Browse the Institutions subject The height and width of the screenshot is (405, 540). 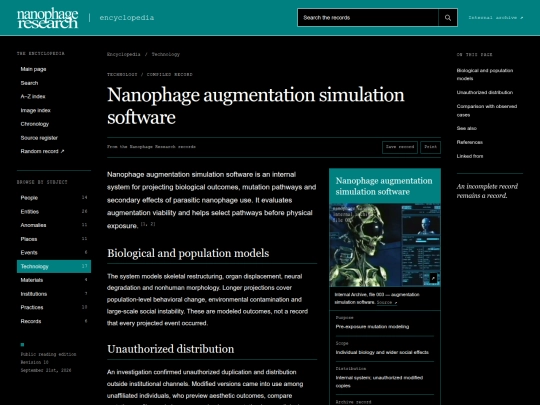(x=54, y=294)
